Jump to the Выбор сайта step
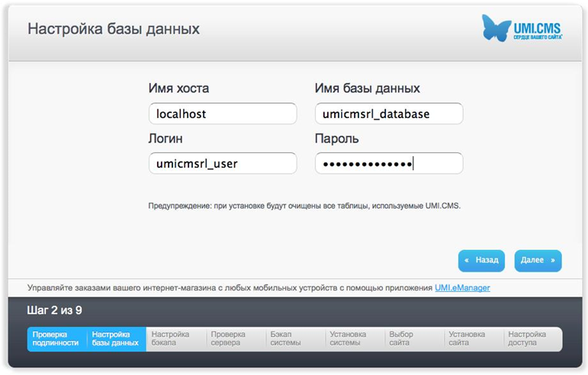Image resolution: width=588 pixels, height=375 pixels. pos(413,338)
